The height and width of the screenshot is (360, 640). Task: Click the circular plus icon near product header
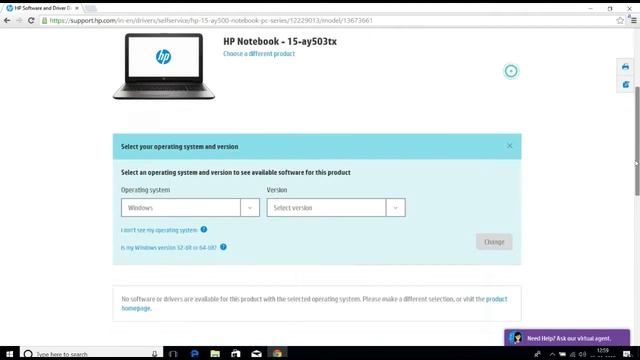tap(511, 71)
